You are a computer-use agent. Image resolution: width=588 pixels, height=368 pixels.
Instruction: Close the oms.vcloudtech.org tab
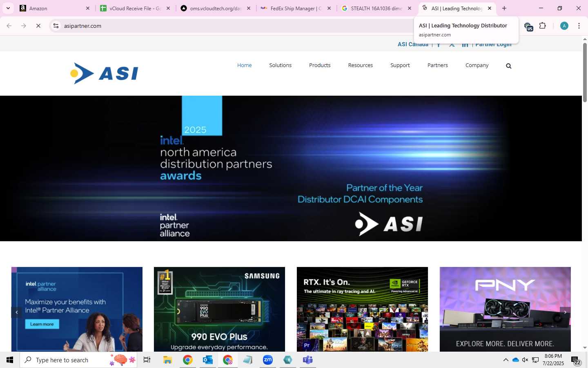(249, 8)
